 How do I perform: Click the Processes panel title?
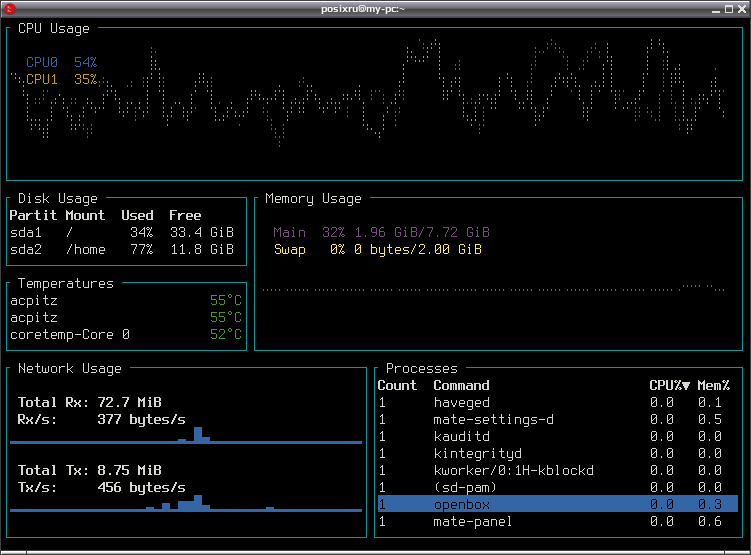coord(421,368)
